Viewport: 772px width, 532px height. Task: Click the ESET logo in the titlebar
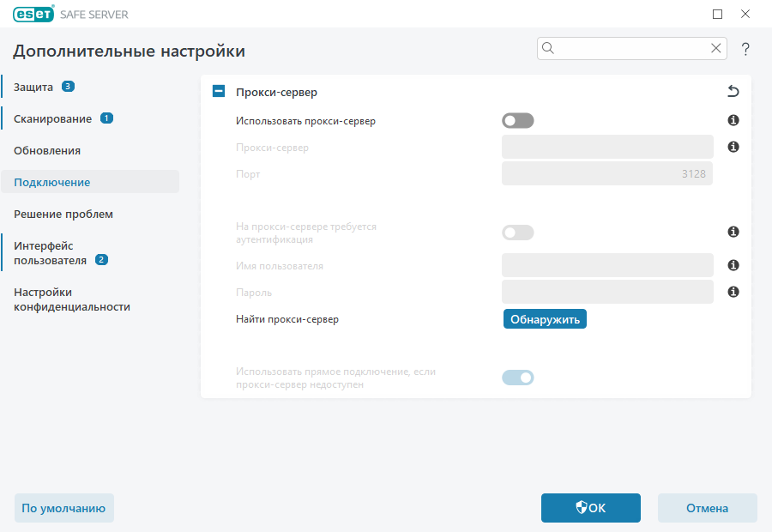coord(33,14)
